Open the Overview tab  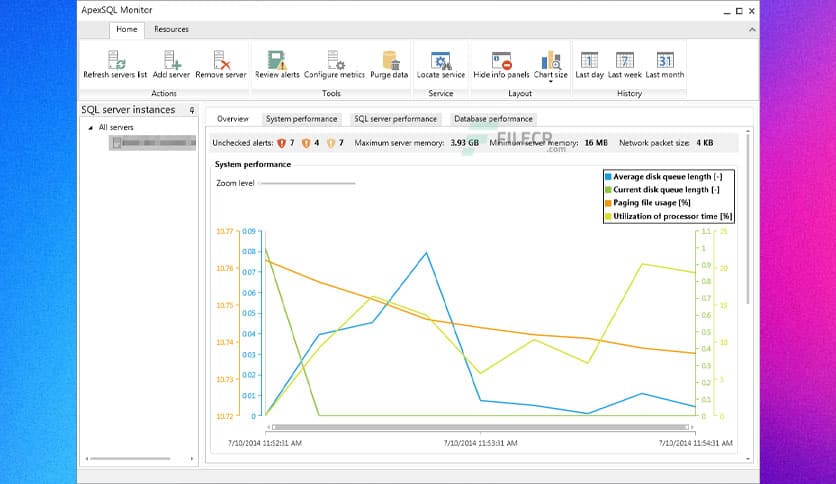pyautogui.click(x=232, y=119)
